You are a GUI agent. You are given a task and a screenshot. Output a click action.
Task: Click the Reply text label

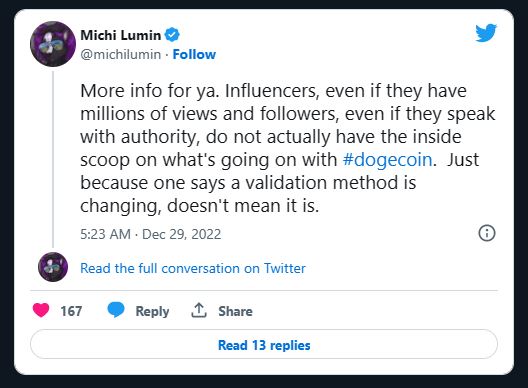coord(152,311)
